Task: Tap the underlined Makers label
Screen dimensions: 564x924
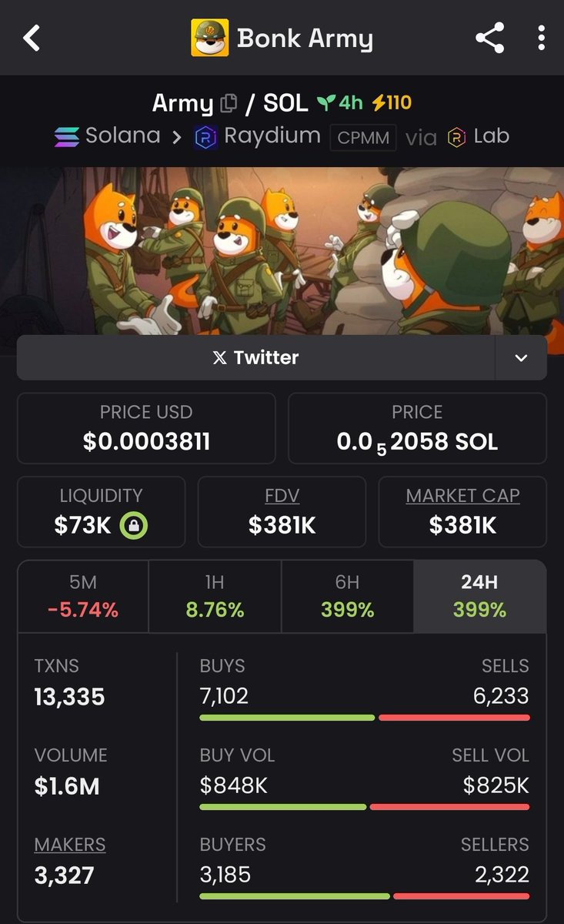Action: coord(70,845)
